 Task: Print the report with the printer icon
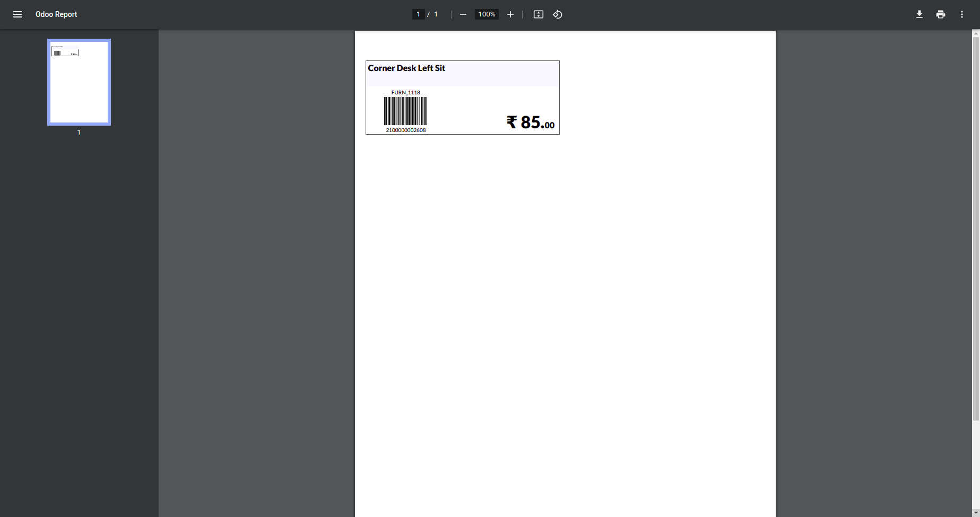click(x=941, y=14)
